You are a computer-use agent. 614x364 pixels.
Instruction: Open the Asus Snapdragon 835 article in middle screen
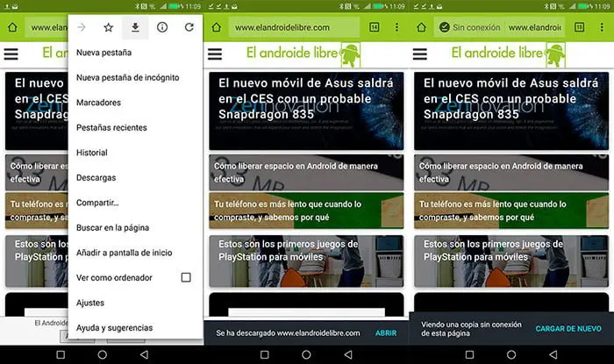306,111
